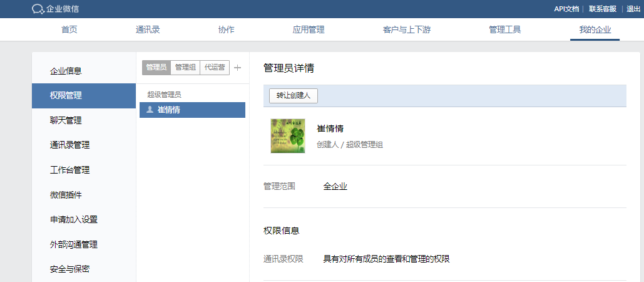Screen dimensions: 644x282
Task: Open 安全与保密 sidebar item
Action: pos(69,269)
